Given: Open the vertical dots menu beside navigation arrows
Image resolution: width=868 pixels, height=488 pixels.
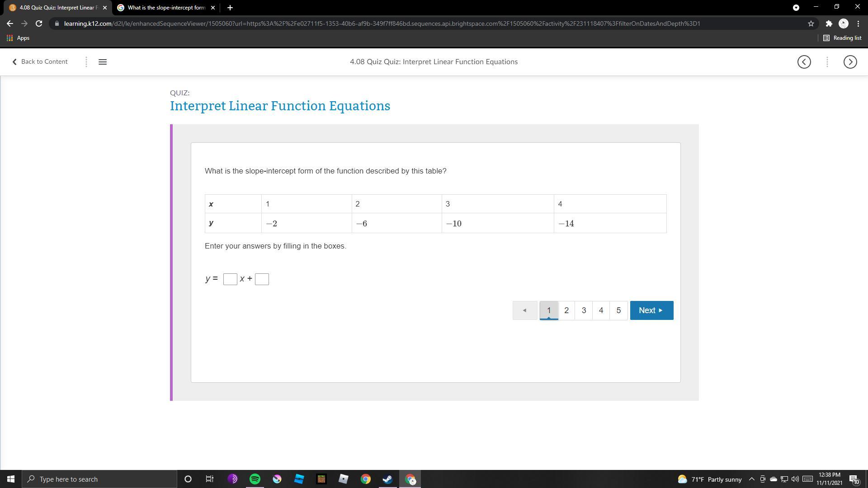Looking at the screenshot, I should tap(827, 62).
